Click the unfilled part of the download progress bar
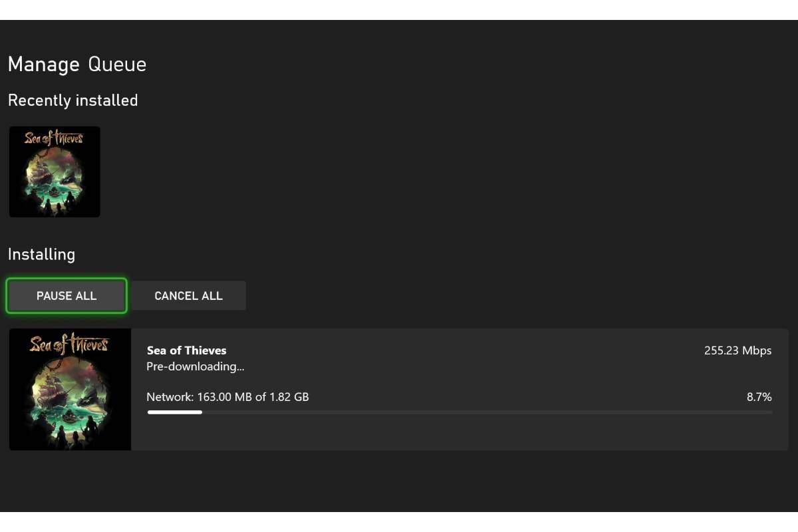Viewport: 798px width, 532px height. point(485,412)
